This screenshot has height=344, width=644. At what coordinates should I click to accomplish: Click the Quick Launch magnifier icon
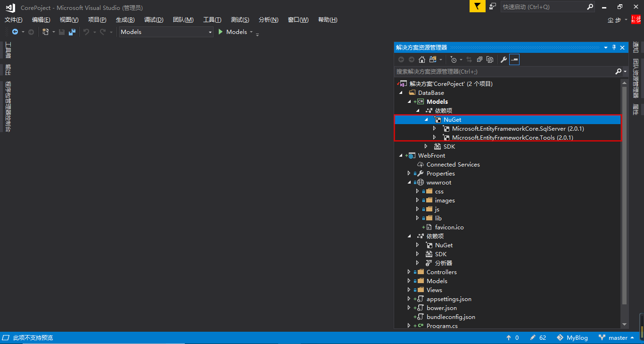pyautogui.click(x=590, y=7)
